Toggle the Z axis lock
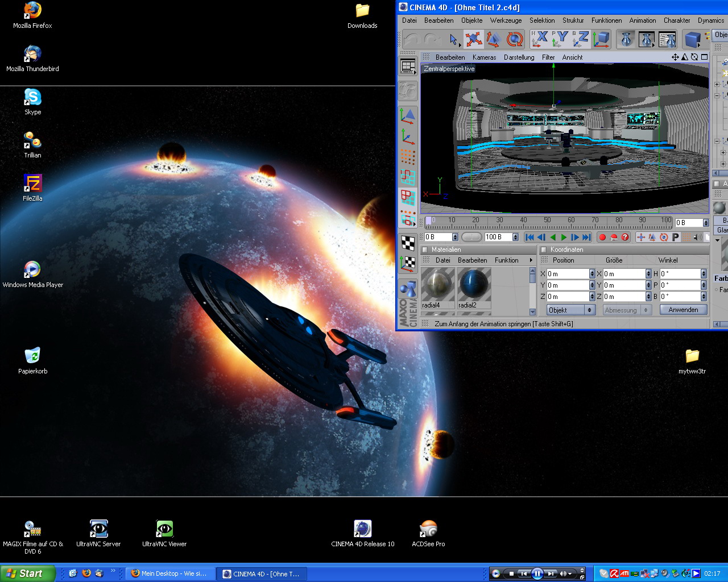Image resolution: width=728 pixels, height=582 pixels. pos(581,39)
